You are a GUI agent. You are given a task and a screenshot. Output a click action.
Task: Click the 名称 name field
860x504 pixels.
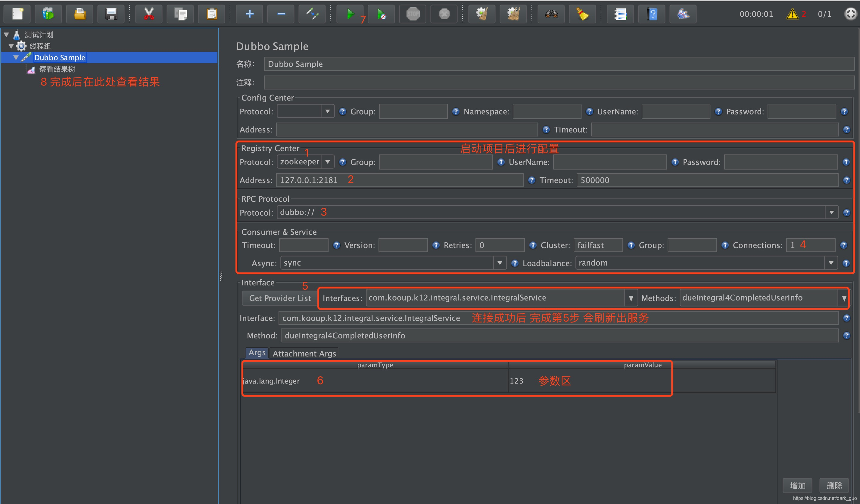[559, 64]
